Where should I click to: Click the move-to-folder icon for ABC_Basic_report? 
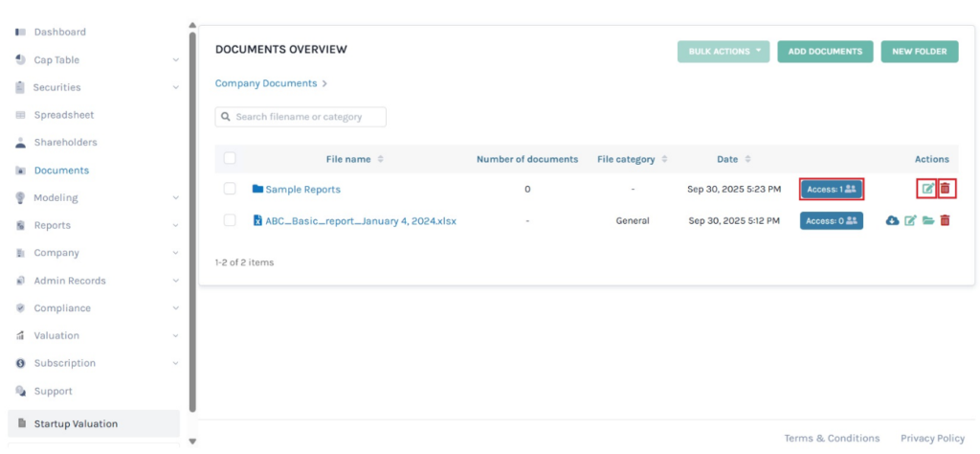(927, 220)
